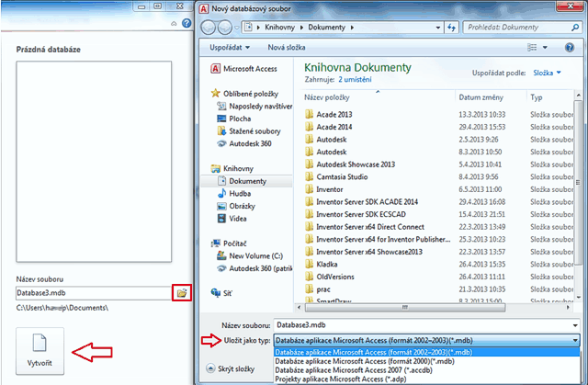Select Knihovny in navigation pane

[x=232, y=168]
